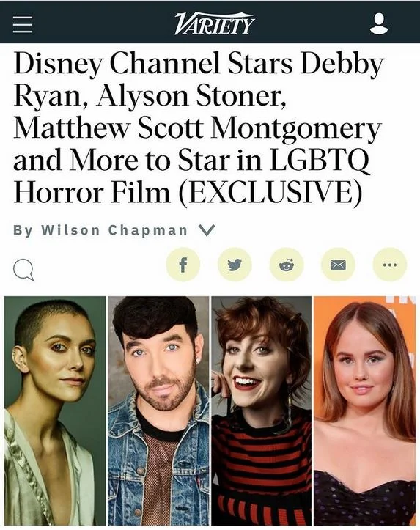Share the article on Reddit
Image resolution: width=420 pixels, height=530 pixels.
287,265
